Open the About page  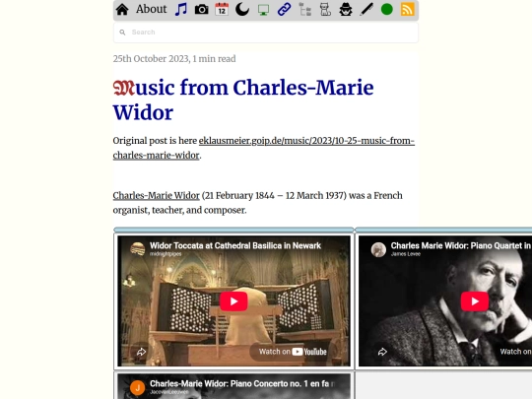pyautogui.click(x=152, y=9)
